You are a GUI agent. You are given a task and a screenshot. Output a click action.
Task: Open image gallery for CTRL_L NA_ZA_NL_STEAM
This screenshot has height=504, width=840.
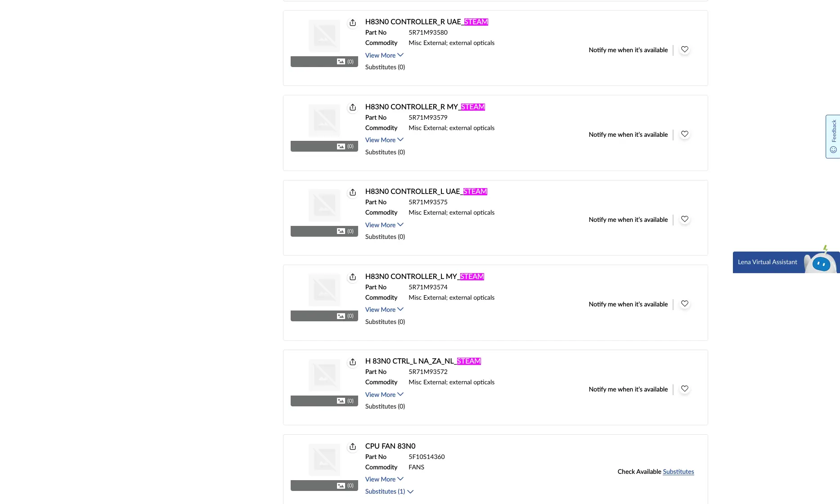[x=345, y=401]
